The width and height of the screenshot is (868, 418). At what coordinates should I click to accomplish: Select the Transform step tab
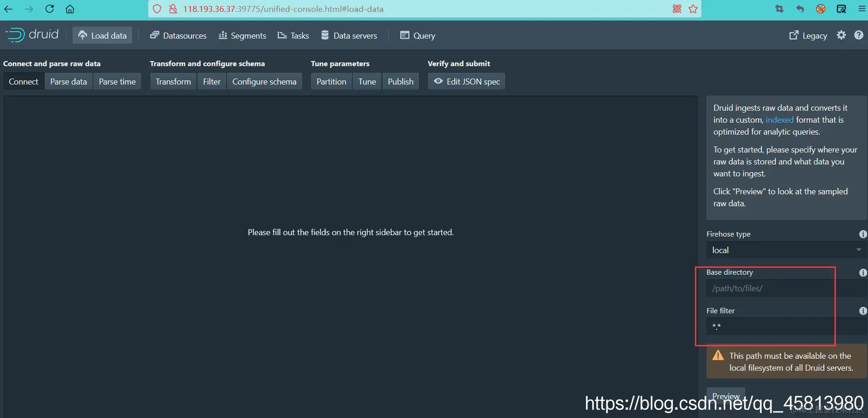click(173, 81)
